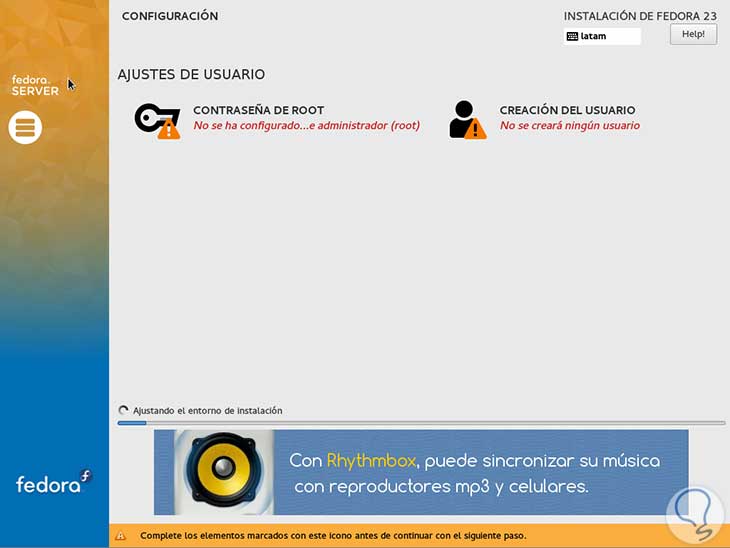Select the latam keyboard layout field

[x=602, y=36]
